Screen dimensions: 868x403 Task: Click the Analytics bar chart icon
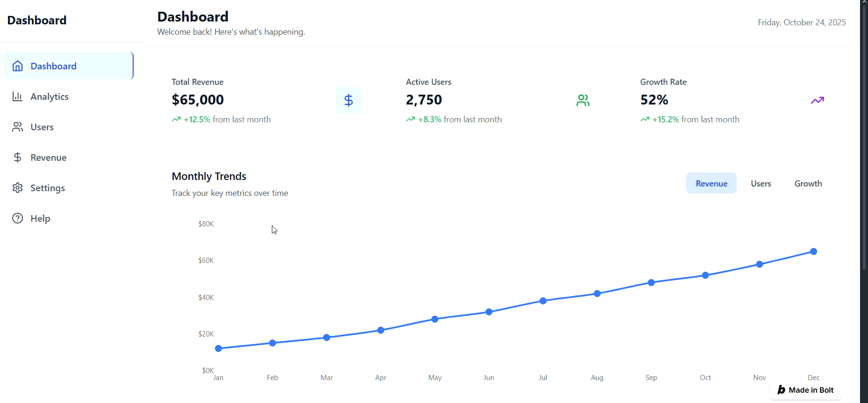click(x=17, y=97)
